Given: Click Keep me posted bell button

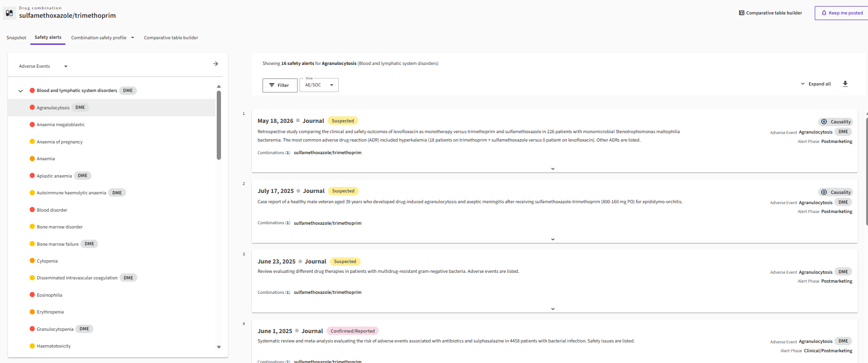Looking at the screenshot, I should 842,13.
